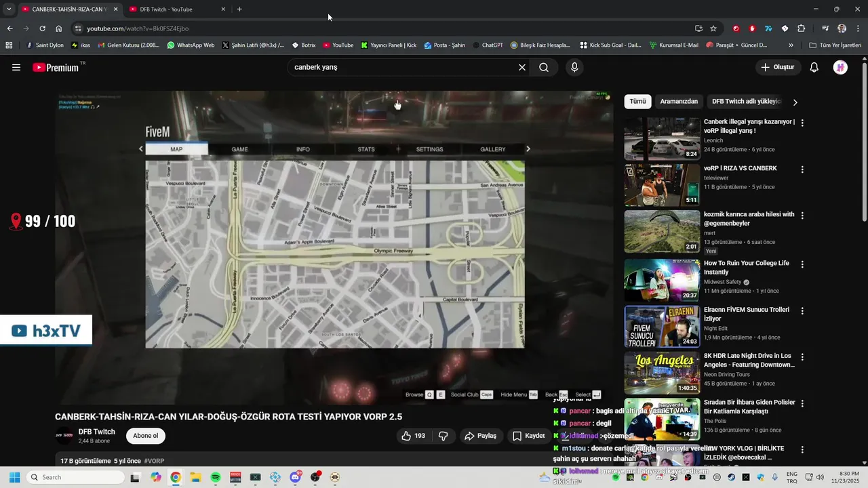The width and height of the screenshot is (868, 488).
Task: Reload the page in Chrome
Action: tap(42, 28)
